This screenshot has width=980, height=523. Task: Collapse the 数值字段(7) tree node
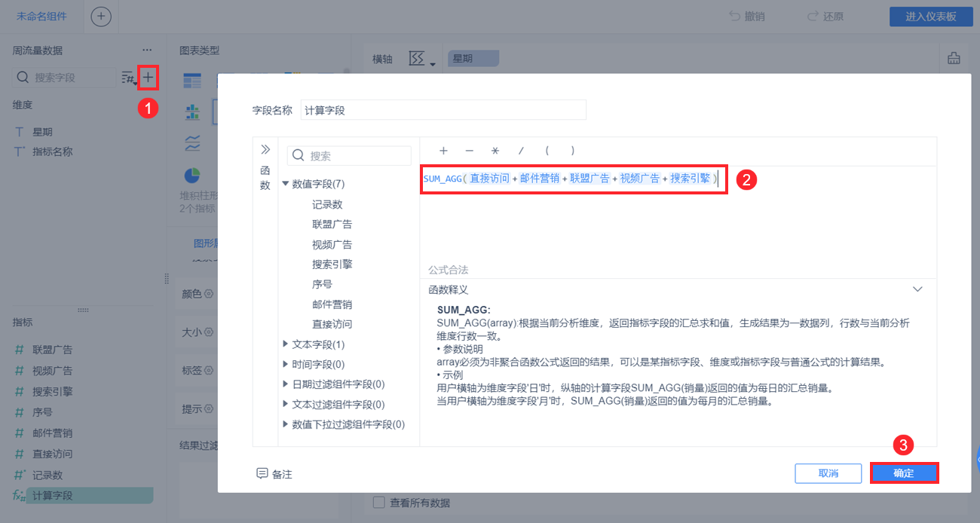[x=286, y=184]
